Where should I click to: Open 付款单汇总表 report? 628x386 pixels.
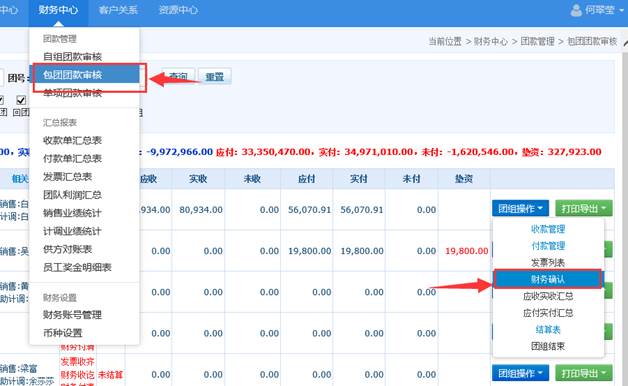72,159
